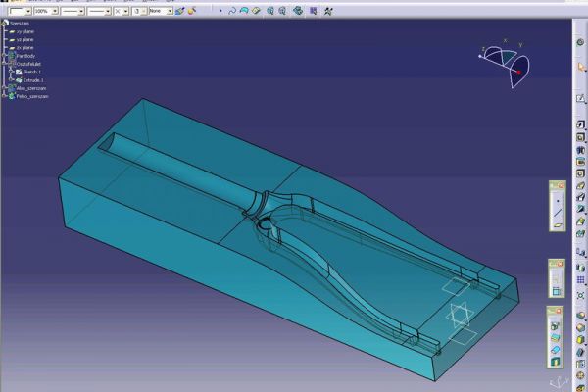Click the Sketcher icon on right toolbar
The width and height of the screenshot is (588, 392).
581,97
